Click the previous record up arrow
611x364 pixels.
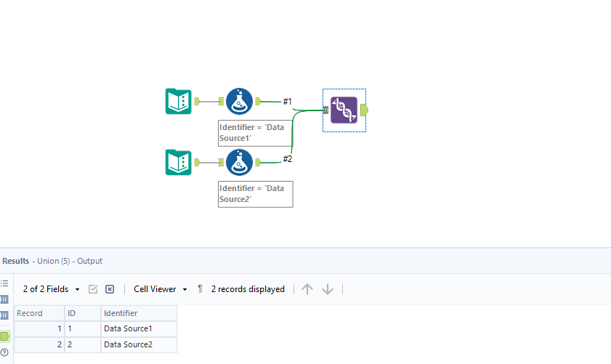pyautogui.click(x=307, y=289)
